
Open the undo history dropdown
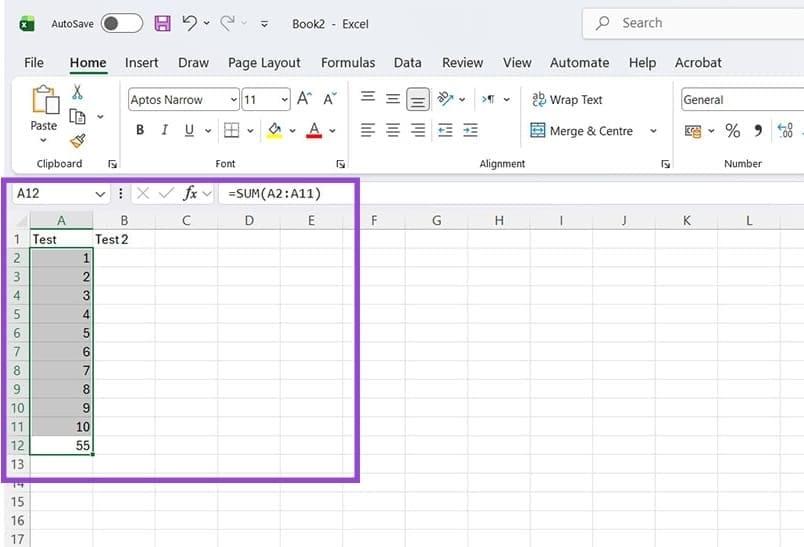pos(207,23)
